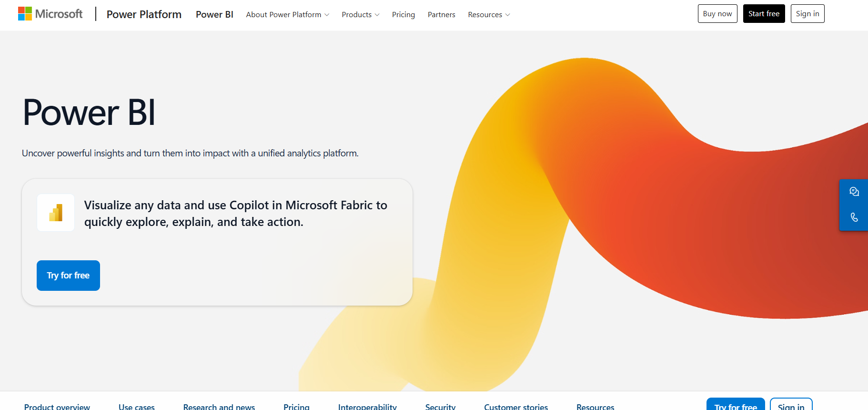Image resolution: width=868 pixels, height=410 pixels.
Task: Click the 'Uncover powerful insights' tagline text
Action: [x=190, y=153]
